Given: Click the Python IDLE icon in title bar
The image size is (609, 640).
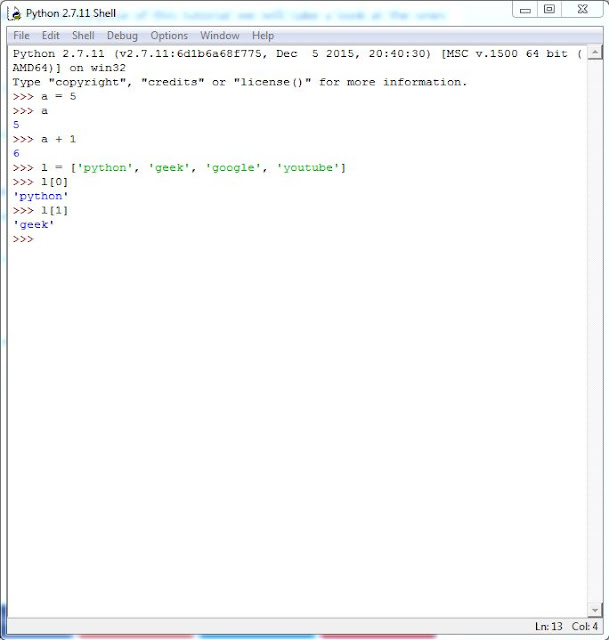Looking at the screenshot, I should [15, 13].
